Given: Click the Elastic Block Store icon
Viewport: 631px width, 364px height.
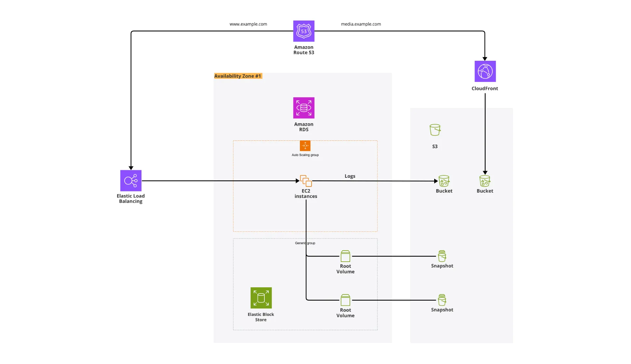Looking at the screenshot, I should tap(261, 298).
